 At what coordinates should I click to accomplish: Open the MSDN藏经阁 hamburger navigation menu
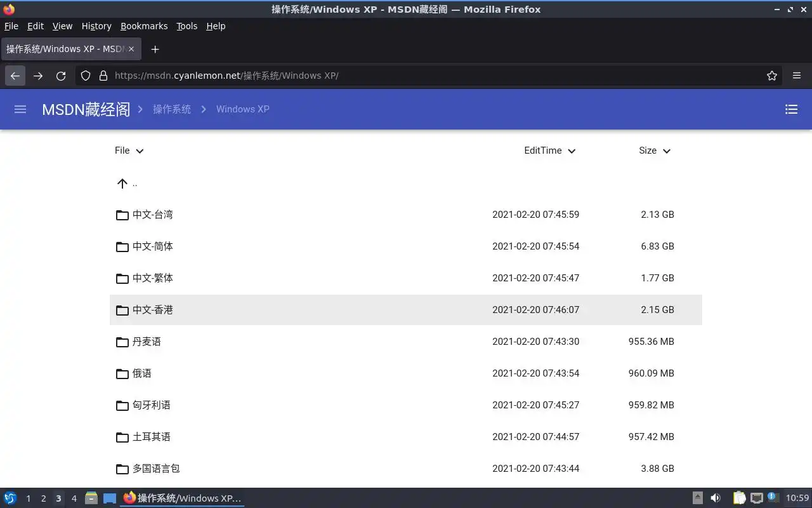pos(20,109)
